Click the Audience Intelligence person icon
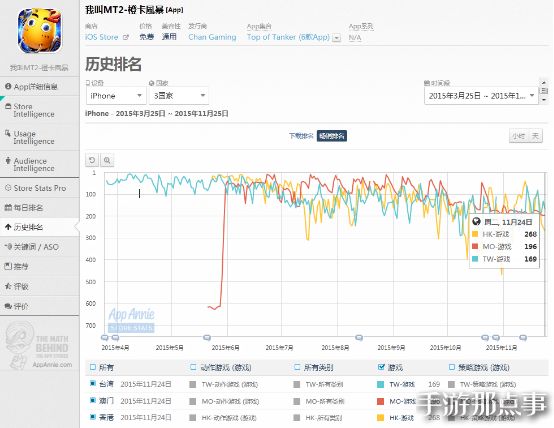The width and height of the screenshot is (554, 428). click(x=8, y=160)
